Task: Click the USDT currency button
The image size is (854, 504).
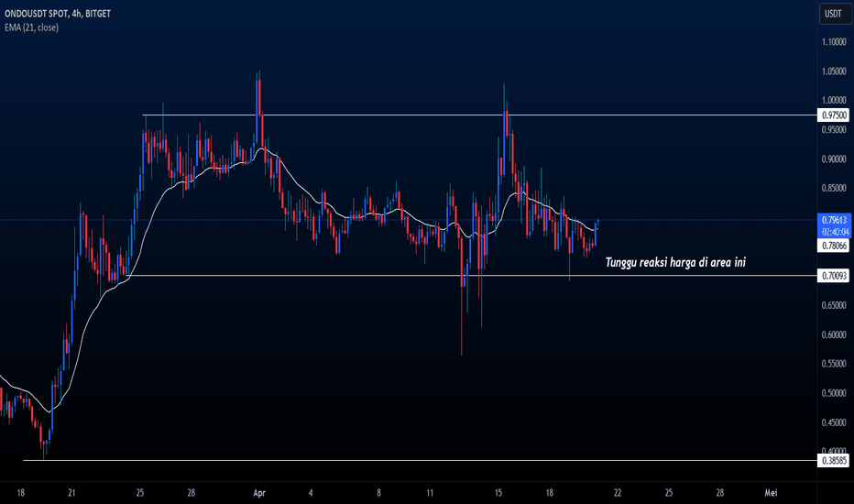Action: (x=835, y=14)
